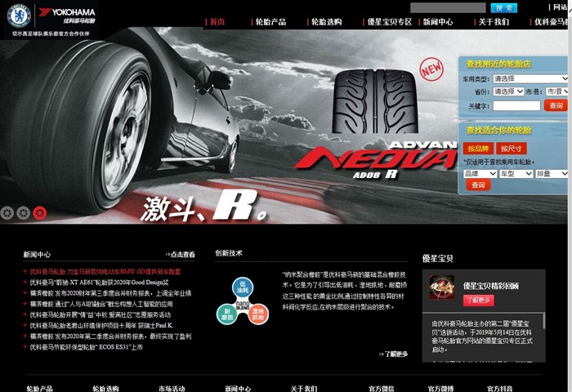572x392 pixels.
Task: Select the second grey wheel carousel indicator
Action: (x=24, y=213)
